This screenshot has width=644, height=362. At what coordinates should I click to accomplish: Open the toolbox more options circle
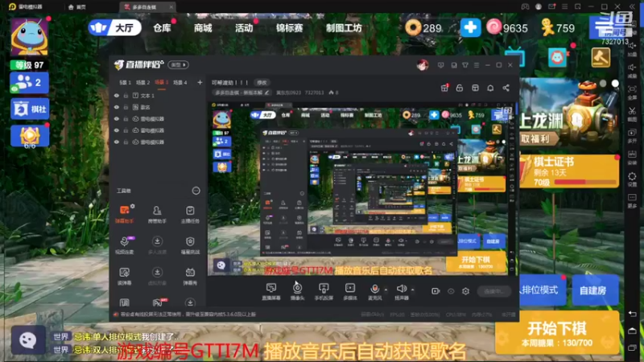coord(196,191)
